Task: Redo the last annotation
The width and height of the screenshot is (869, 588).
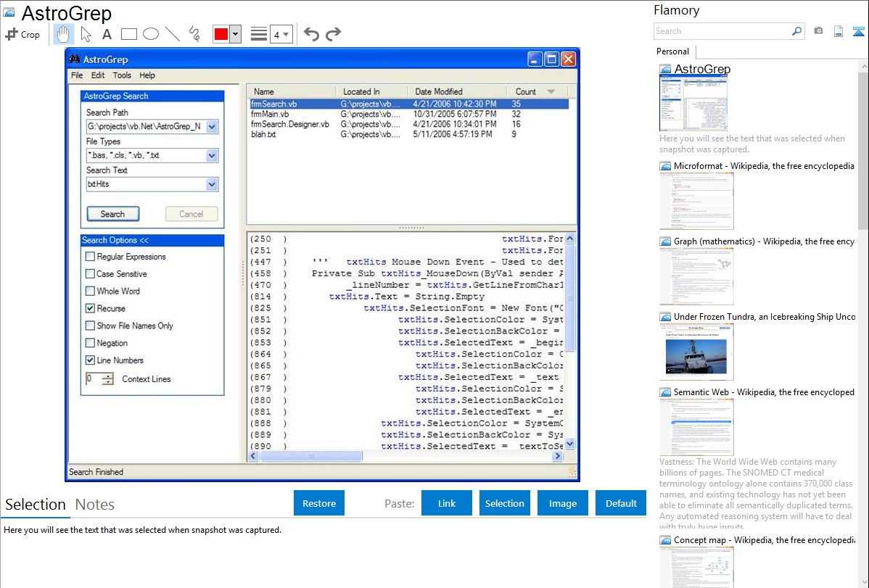Action: tap(333, 34)
